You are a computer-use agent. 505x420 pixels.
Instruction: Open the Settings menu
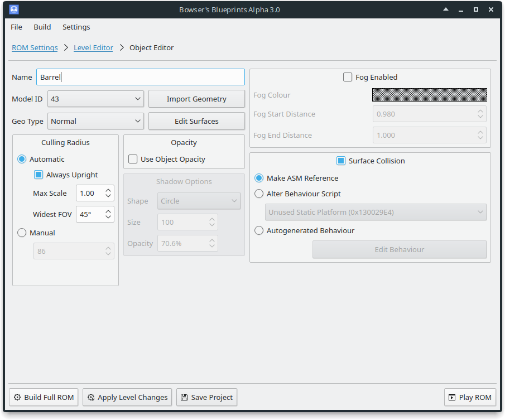tap(76, 27)
